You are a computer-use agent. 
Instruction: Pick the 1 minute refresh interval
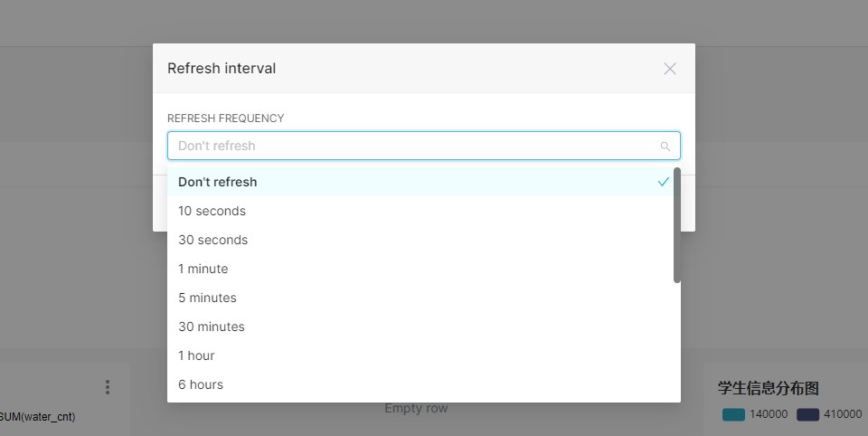[203, 269]
